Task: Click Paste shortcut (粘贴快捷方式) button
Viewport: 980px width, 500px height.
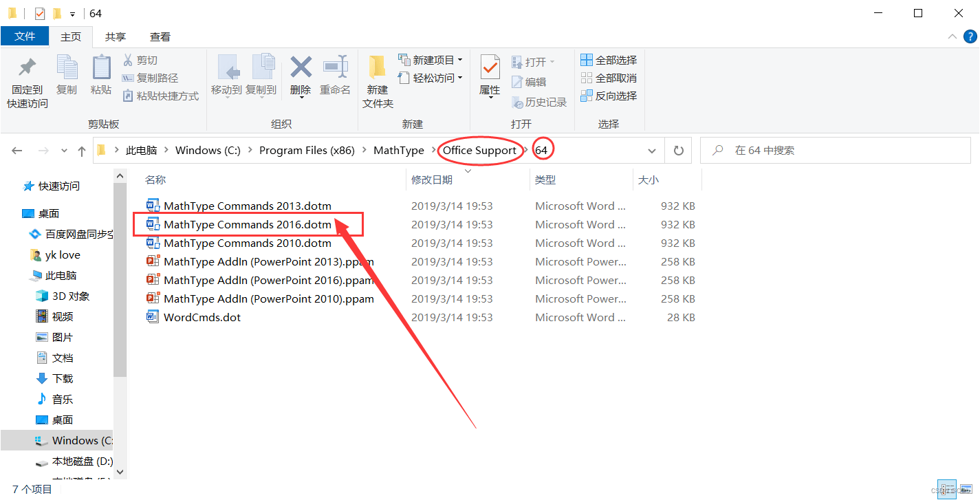Action: point(160,96)
